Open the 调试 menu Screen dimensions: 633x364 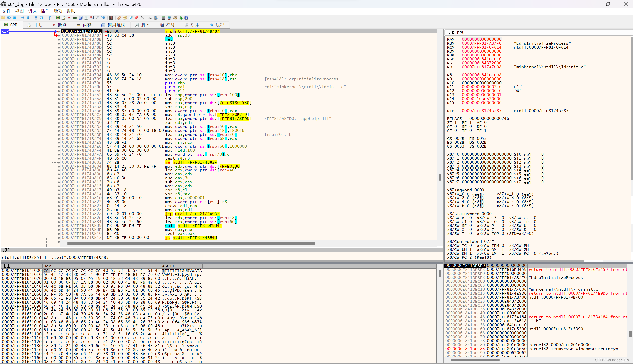click(32, 11)
